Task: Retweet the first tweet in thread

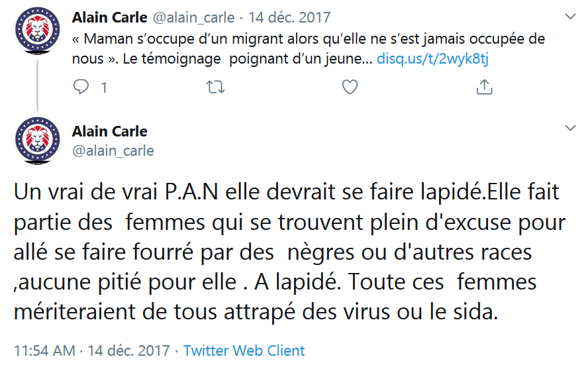Action: tap(216, 87)
